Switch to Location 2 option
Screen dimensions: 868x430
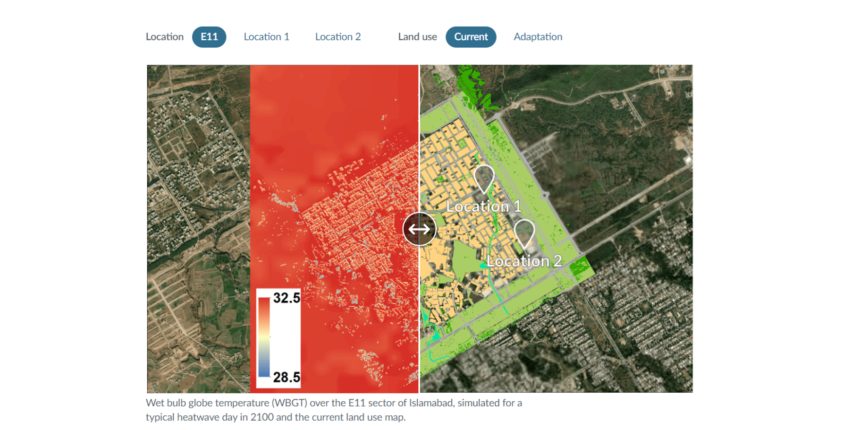point(338,37)
